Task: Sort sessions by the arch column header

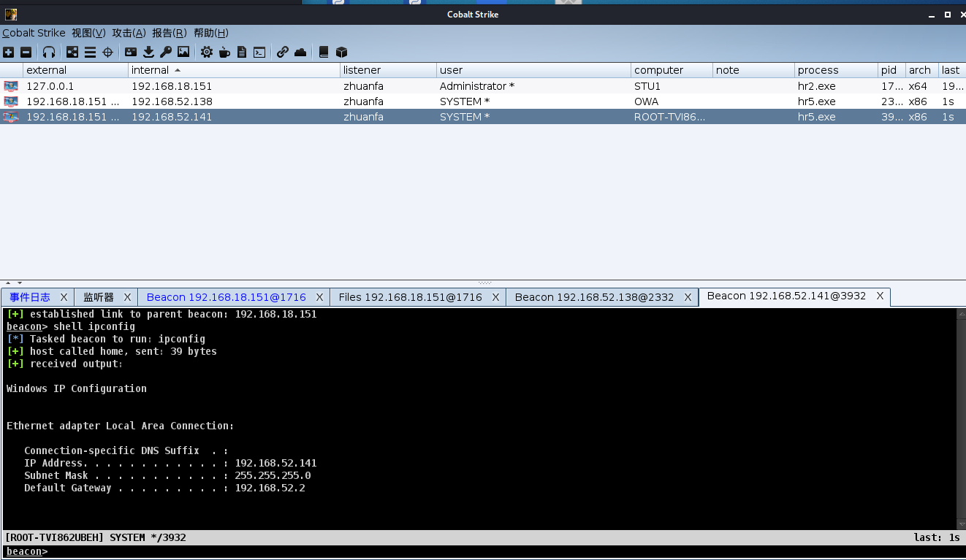Action: click(x=922, y=70)
